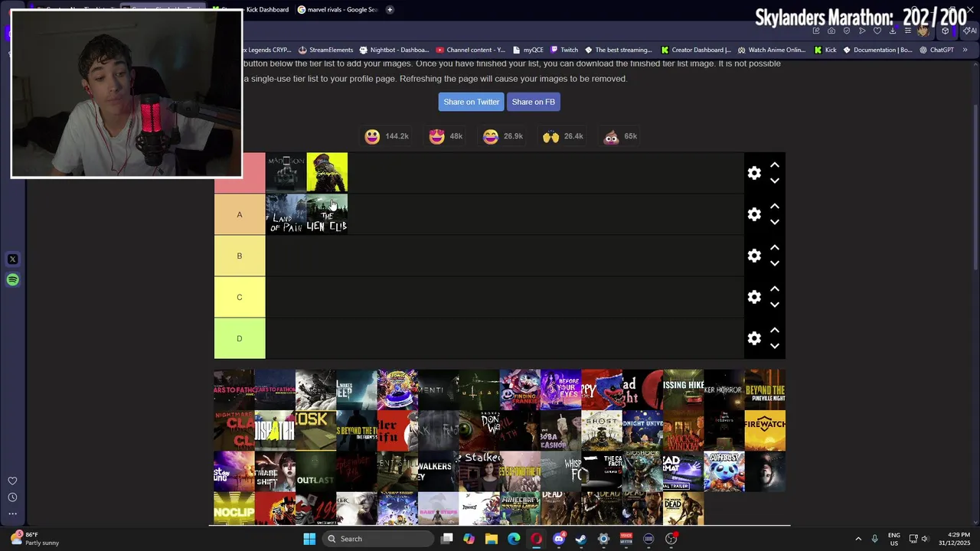This screenshot has height=551, width=980.
Task: Select the Firewatch game thumbnail
Action: (765, 431)
